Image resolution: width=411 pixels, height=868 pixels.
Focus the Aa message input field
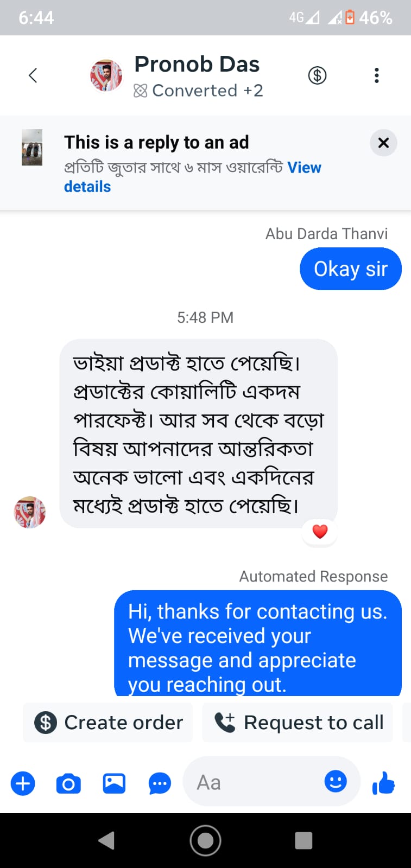coord(255,782)
